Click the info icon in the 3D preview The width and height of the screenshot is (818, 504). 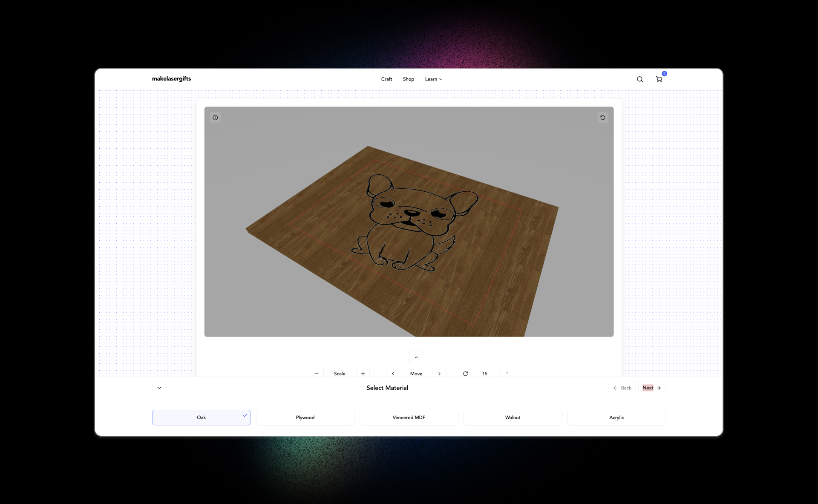click(215, 117)
